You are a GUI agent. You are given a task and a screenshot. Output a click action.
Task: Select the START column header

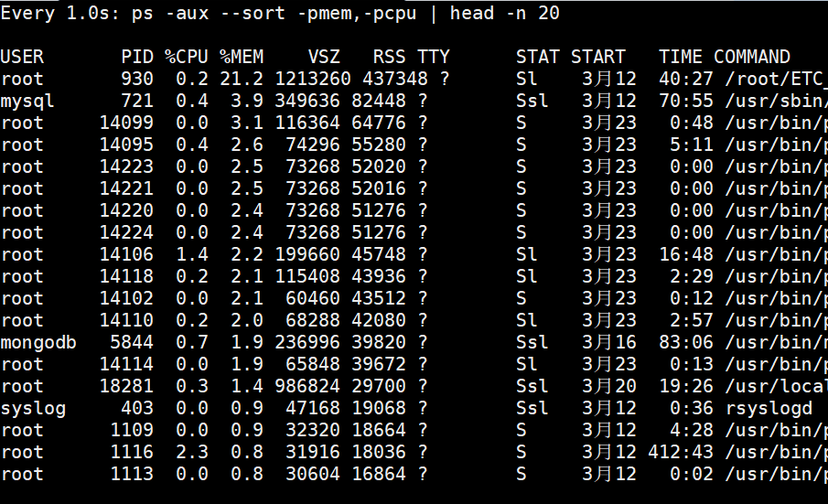pos(597,57)
